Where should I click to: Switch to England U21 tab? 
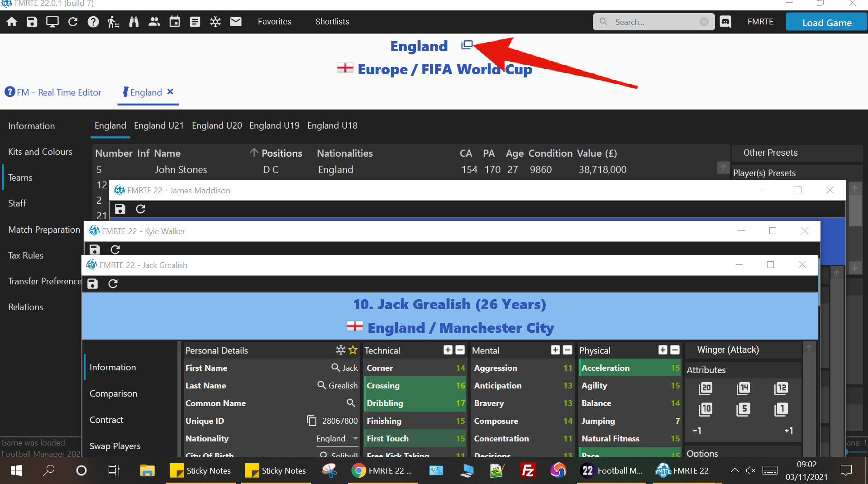pyautogui.click(x=159, y=125)
